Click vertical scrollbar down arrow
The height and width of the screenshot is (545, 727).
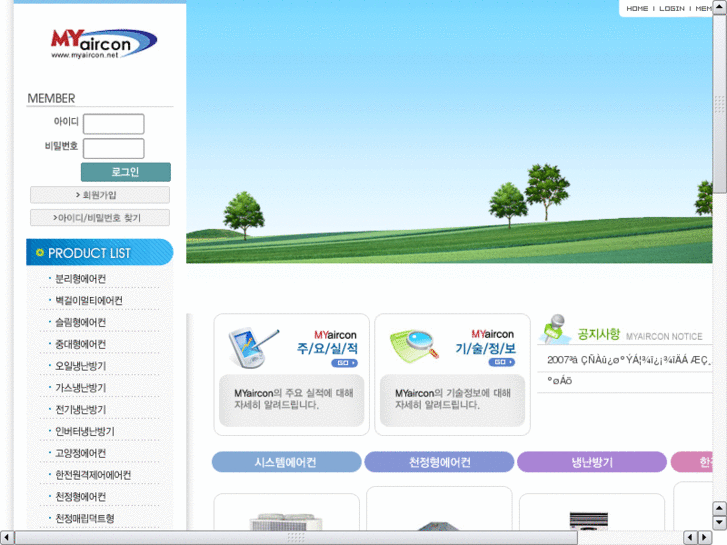coord(719,523)
